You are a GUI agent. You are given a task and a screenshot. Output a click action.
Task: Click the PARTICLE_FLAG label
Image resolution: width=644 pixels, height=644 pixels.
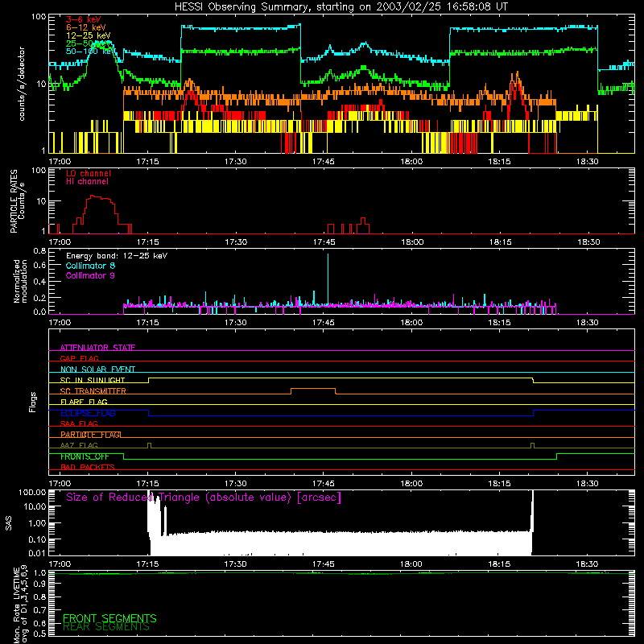point(90,435)
